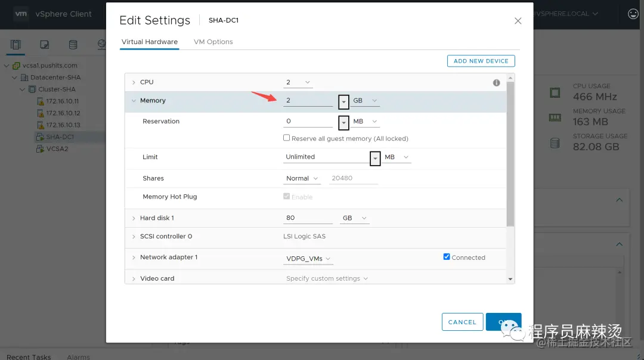
Task: Collapse the Datacenter-SHA tree node
Action: [14, 77]
